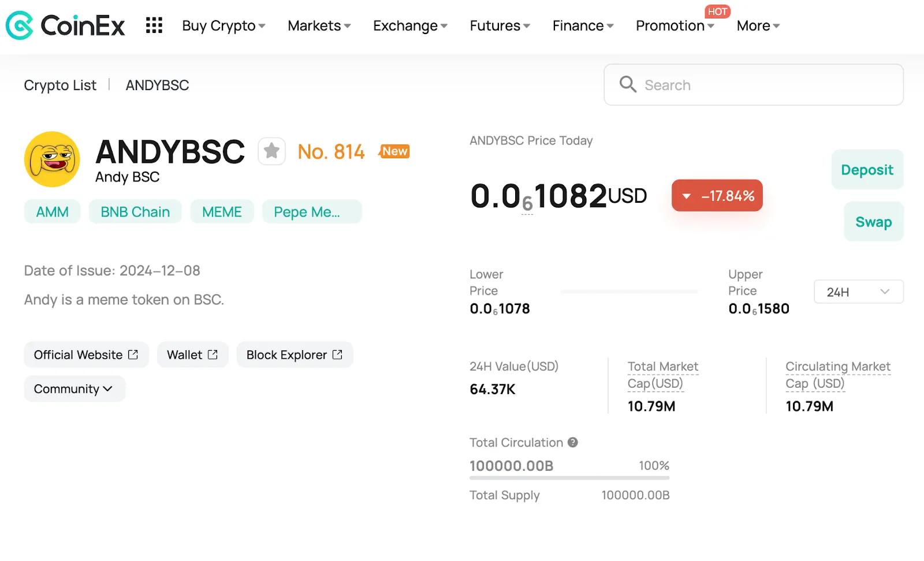Open the Block Explorer external link icon

337,355
